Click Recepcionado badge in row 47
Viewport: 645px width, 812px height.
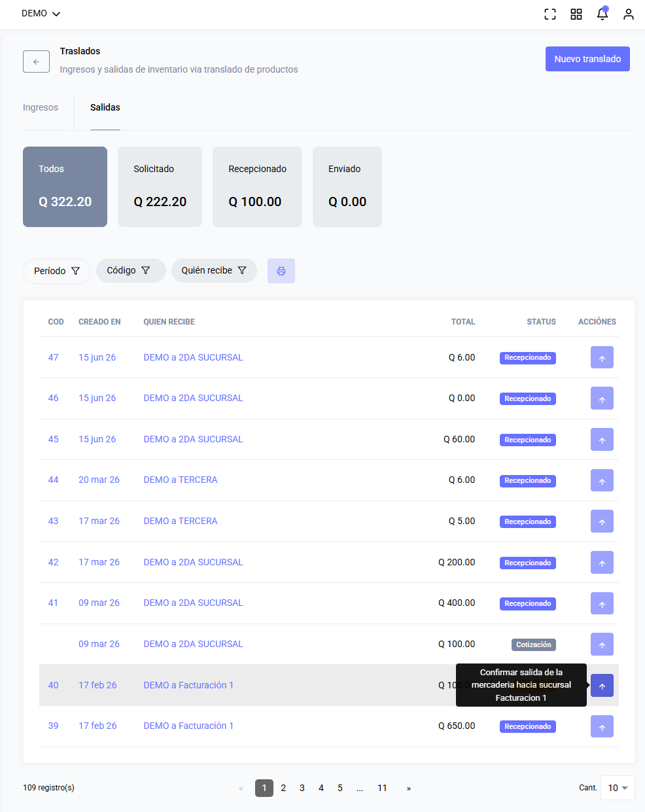coord(528,358)
